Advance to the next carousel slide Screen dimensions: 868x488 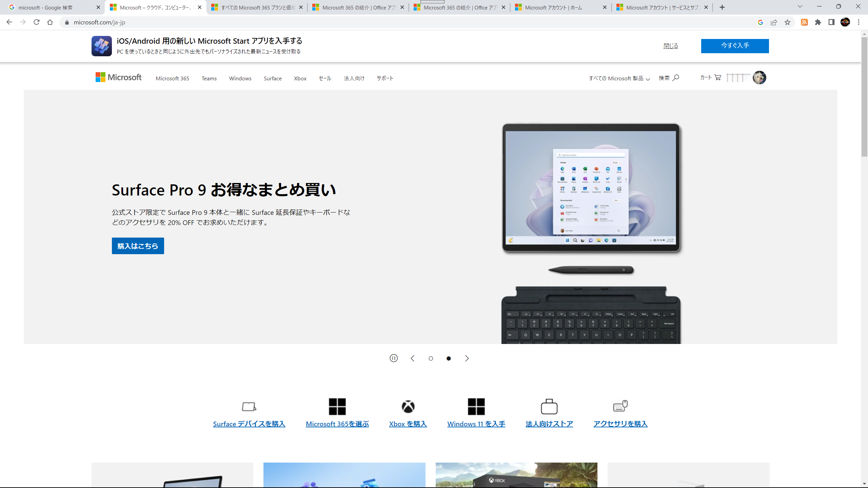click(x=467, y=358)
